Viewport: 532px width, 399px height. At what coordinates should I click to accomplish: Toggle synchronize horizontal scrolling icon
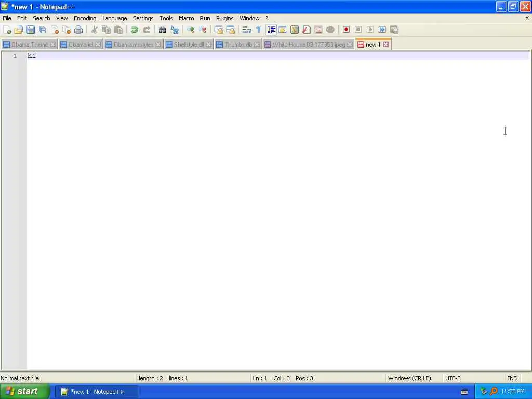click(x=230, y=30)
